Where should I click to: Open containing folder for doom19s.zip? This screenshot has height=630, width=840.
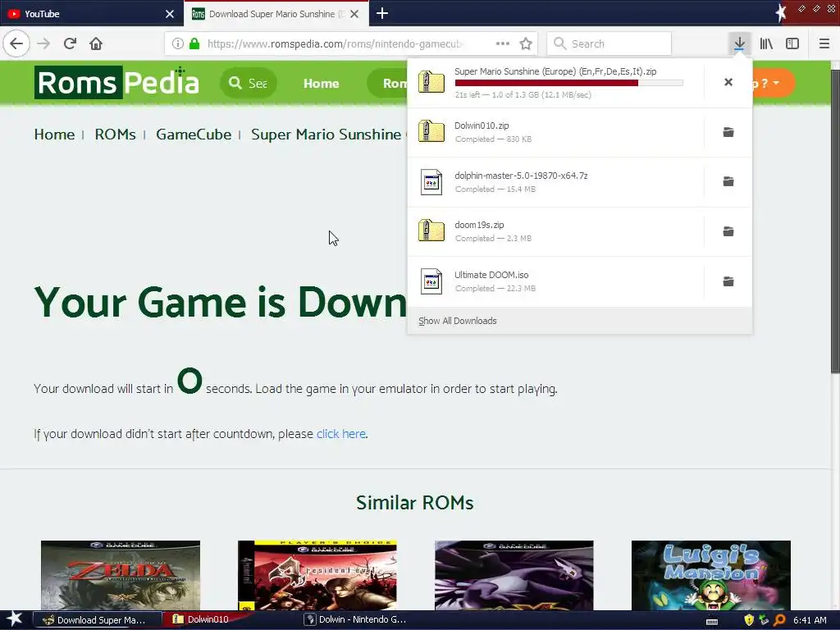(x=728, y=231)
